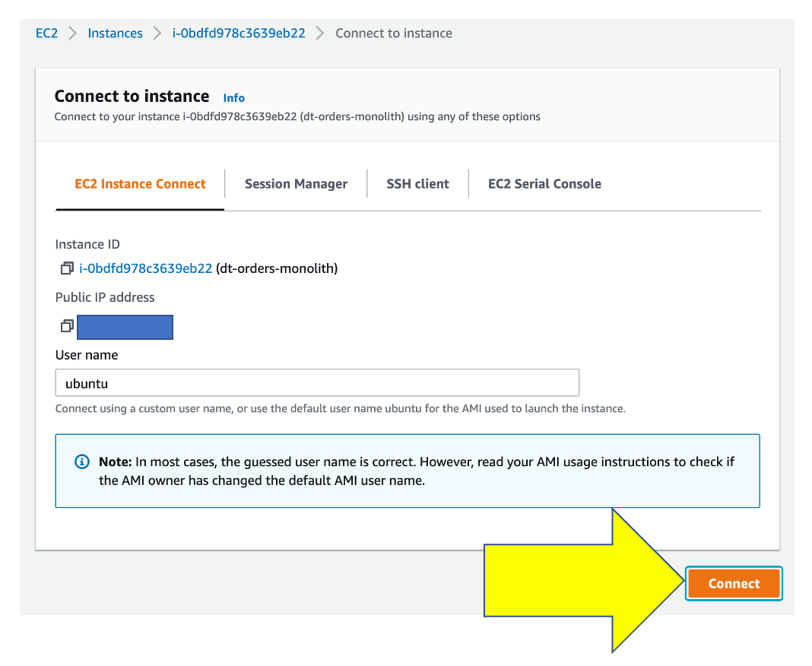Click the chevron before Connect to instance breadcrumb
This screenshot has height=666, width=812.
point(320,33)
